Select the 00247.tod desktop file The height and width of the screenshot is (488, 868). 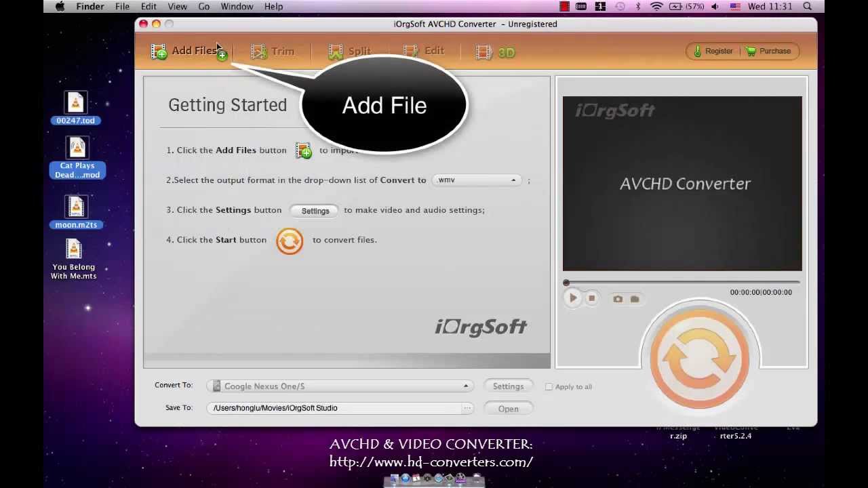[x=75, y=108]
